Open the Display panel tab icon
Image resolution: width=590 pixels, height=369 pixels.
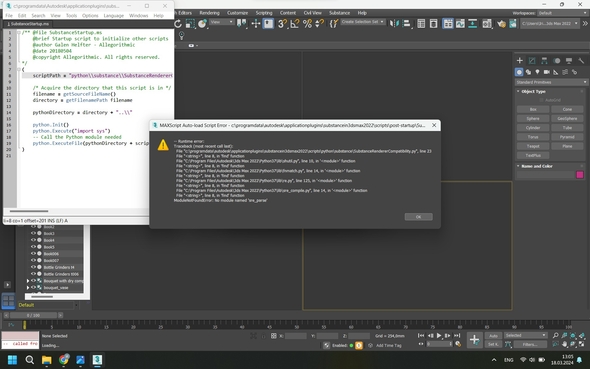[569, 61]
